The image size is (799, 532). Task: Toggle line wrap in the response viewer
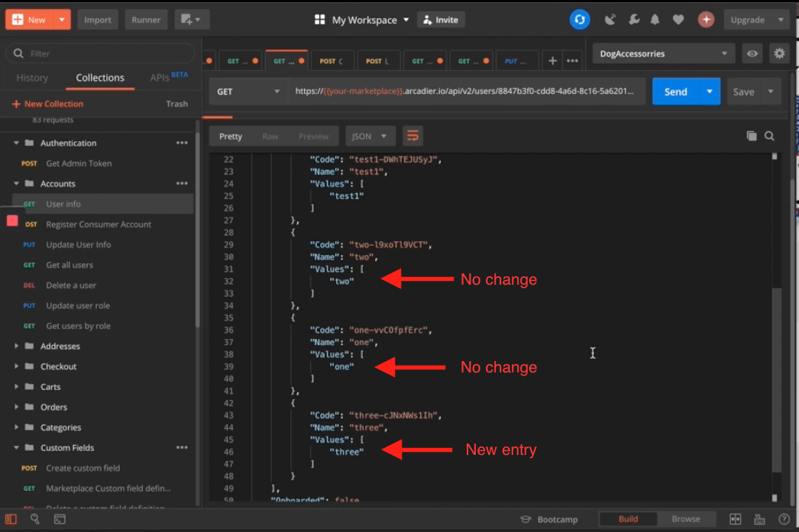(412, 136)
